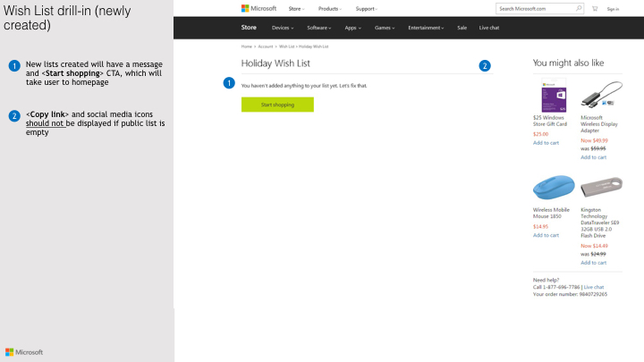Add Kingston flash drive to cart
644x362 pixels.
[594, 263]
